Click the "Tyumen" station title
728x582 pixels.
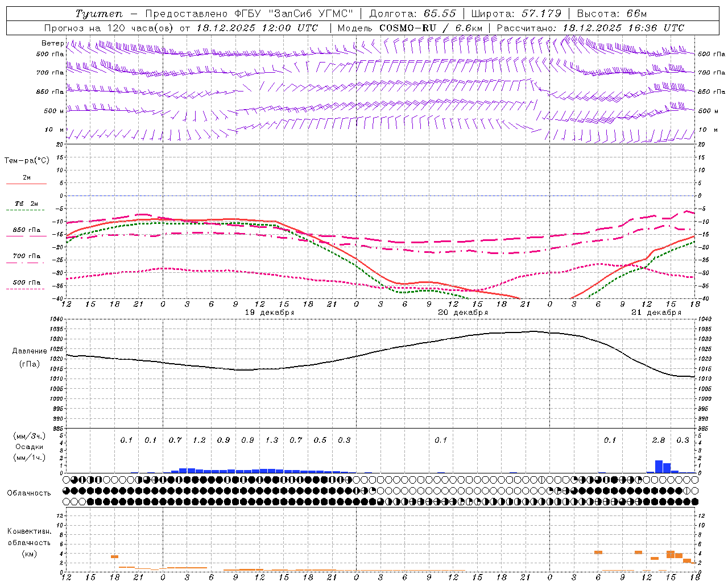coord(99,14)
